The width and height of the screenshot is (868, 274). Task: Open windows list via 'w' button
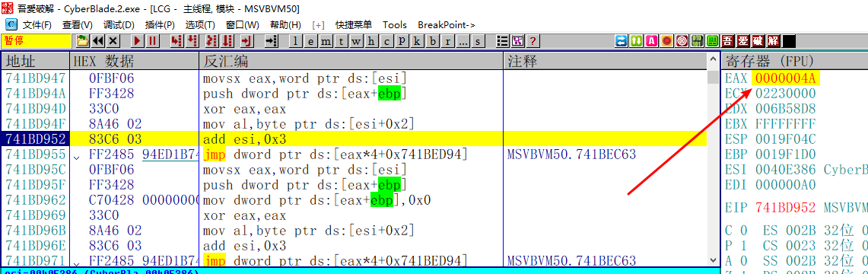click(x=356, y=41)
